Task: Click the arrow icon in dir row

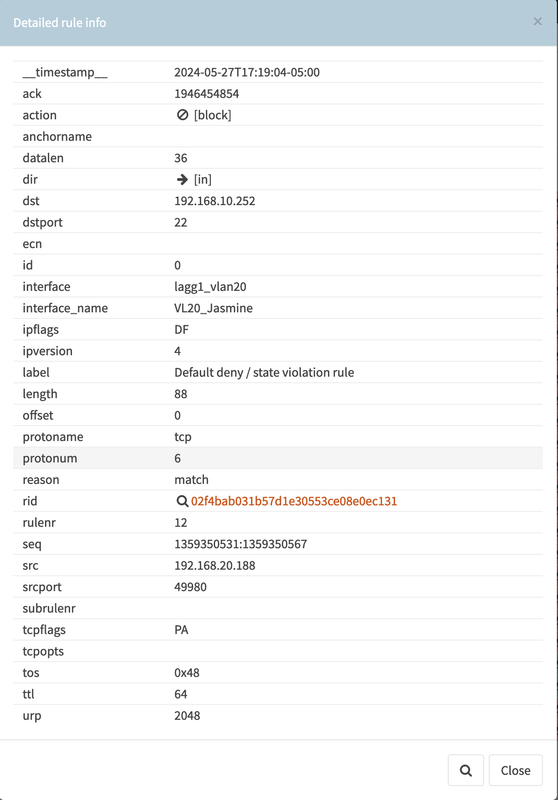Action: click(x=182, y=179)
